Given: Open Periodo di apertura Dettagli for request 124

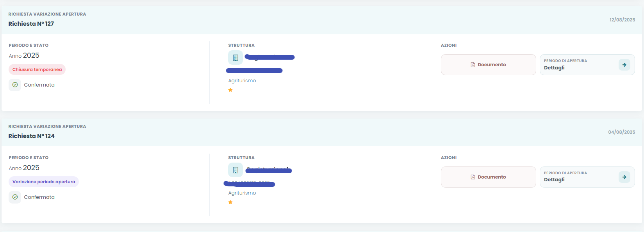Looking at the screenshot, I should (x=587, y=177).
